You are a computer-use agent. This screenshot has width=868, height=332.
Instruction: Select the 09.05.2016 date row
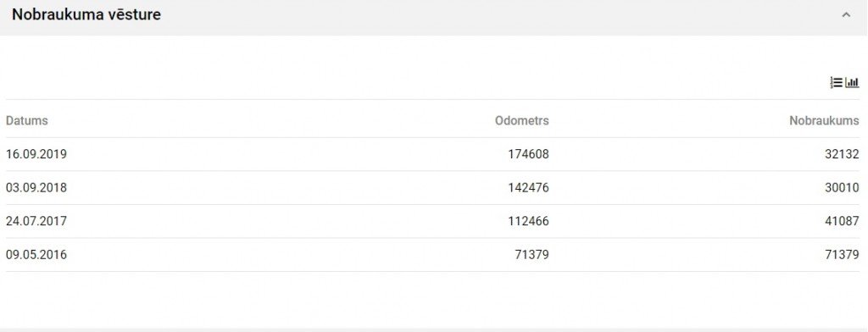click(432, 255)
